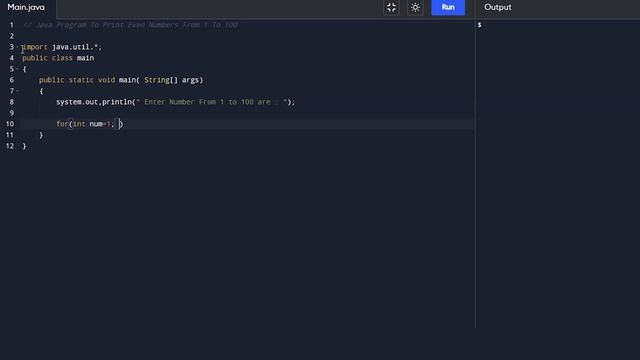Click line number 12 in gutter
Screen dimensions: 640x360
[x=10, y=146]
